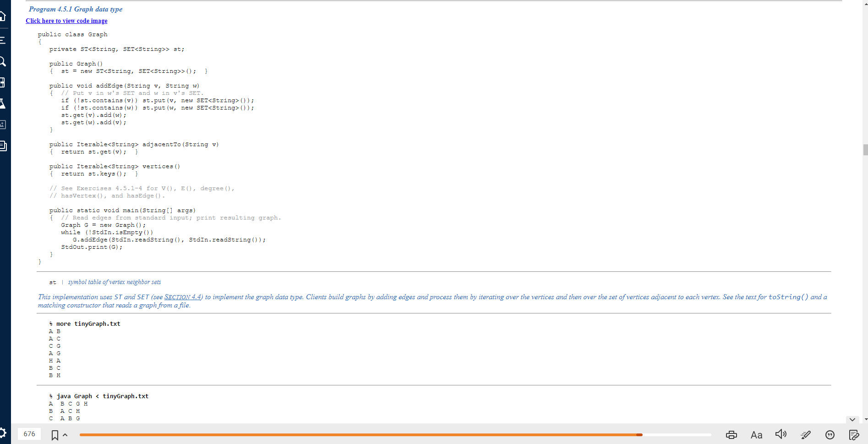This screenshot has height=444, width=868.
Task: Open text display settings with the Aa icon
Action: [x=756, y=434]
